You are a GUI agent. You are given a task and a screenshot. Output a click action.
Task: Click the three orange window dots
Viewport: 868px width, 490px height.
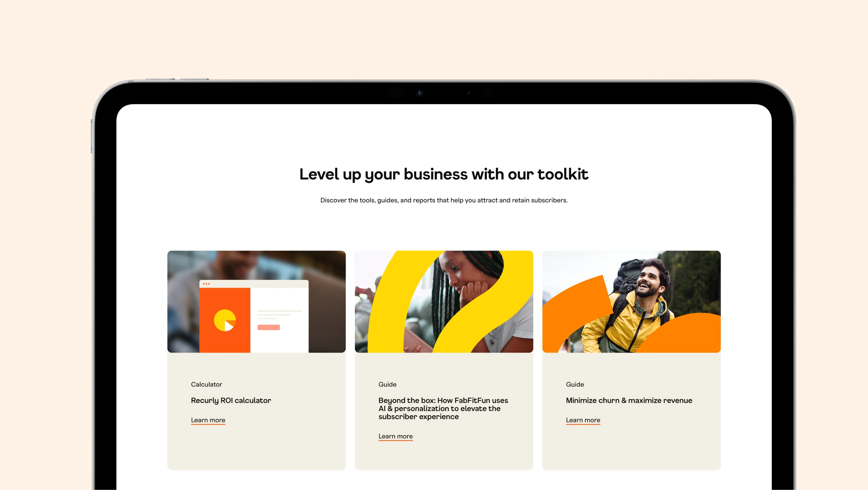(206, 284)
